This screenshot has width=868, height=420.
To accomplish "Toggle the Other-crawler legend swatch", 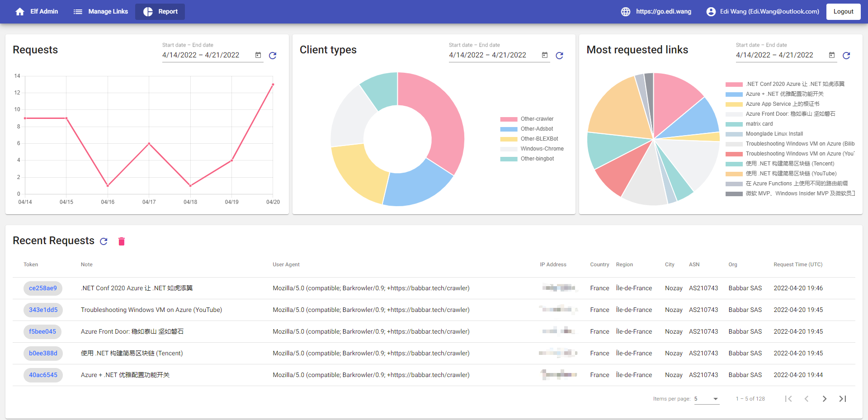I will (x=509, y=119).
